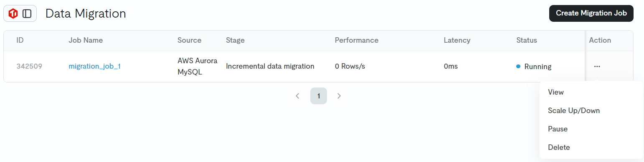The width and height of the screenshot is (644, 162).
Task: Click the Latency column header
Action: coord(457,40)
